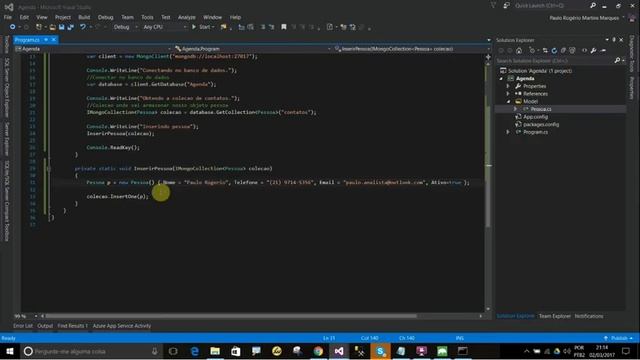Close the Program.cs editor tab

(x=53, y=40)
